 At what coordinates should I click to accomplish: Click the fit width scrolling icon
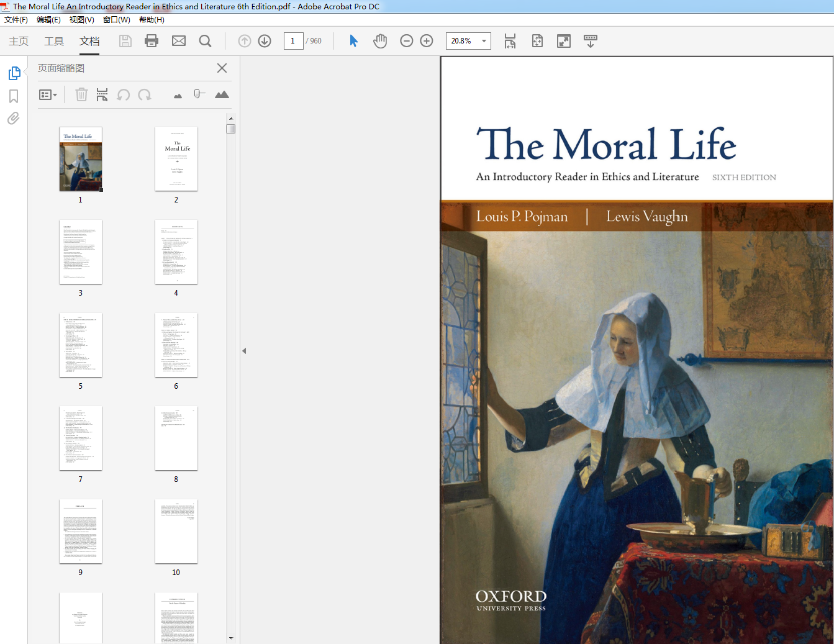[x=510, y=41]
